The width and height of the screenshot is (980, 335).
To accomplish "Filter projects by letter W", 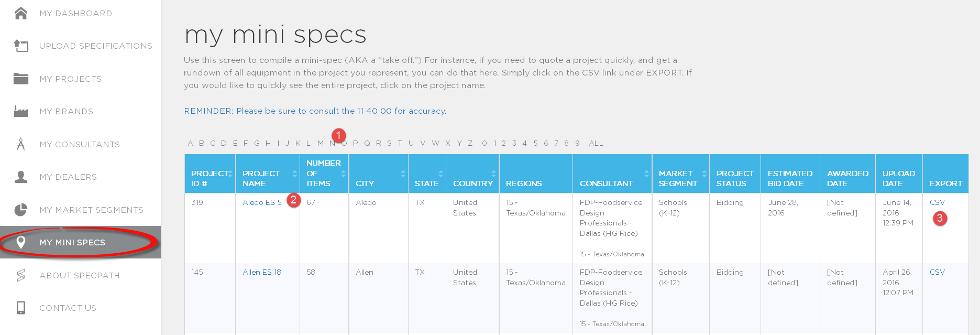I will tap(435, 143).
